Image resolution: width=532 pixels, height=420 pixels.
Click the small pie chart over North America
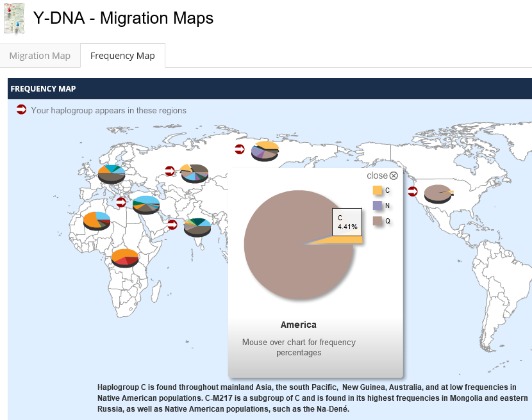(x=438, y=192)
